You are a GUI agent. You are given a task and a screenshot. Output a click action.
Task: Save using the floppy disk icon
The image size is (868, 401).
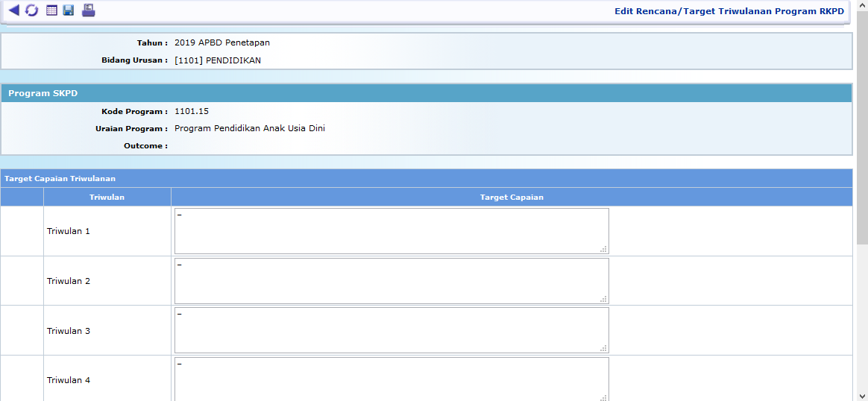coord(69,10)
